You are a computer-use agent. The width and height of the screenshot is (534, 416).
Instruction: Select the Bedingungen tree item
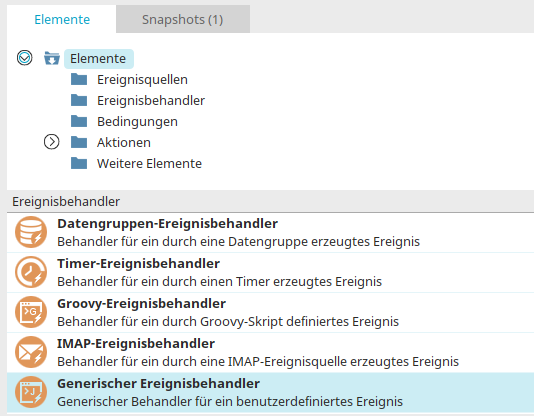pos(137,122)
